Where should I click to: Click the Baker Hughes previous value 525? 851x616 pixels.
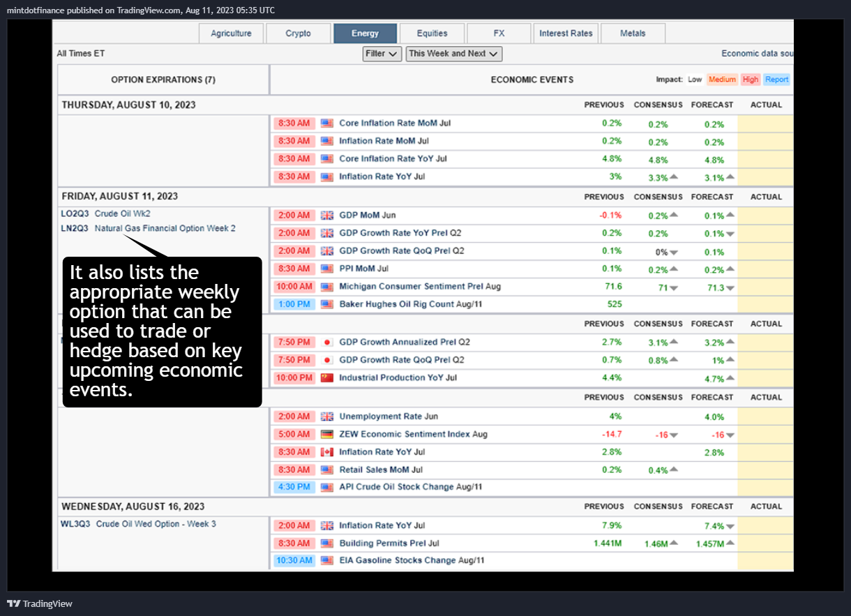click(x=615, y=304)
